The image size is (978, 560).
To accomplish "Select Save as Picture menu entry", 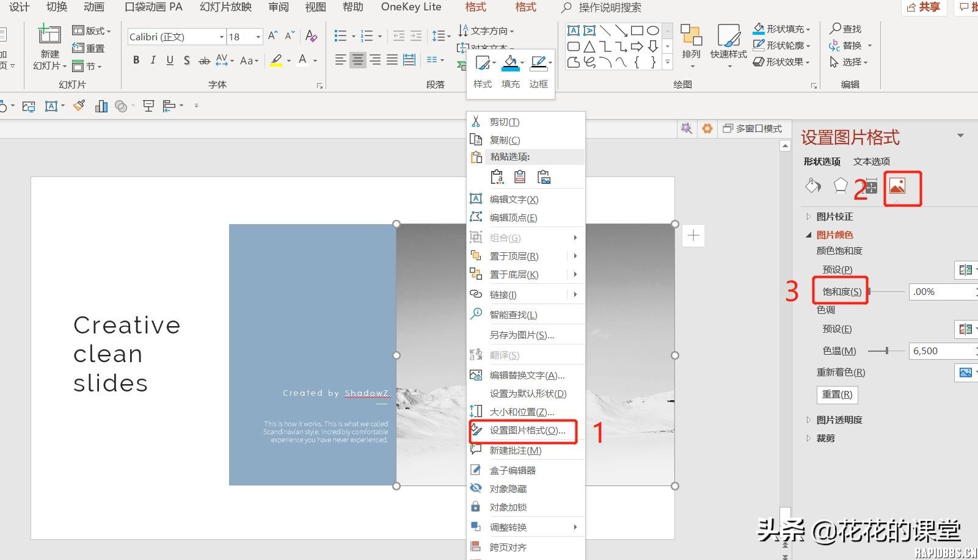I will [x=523, y=335].
